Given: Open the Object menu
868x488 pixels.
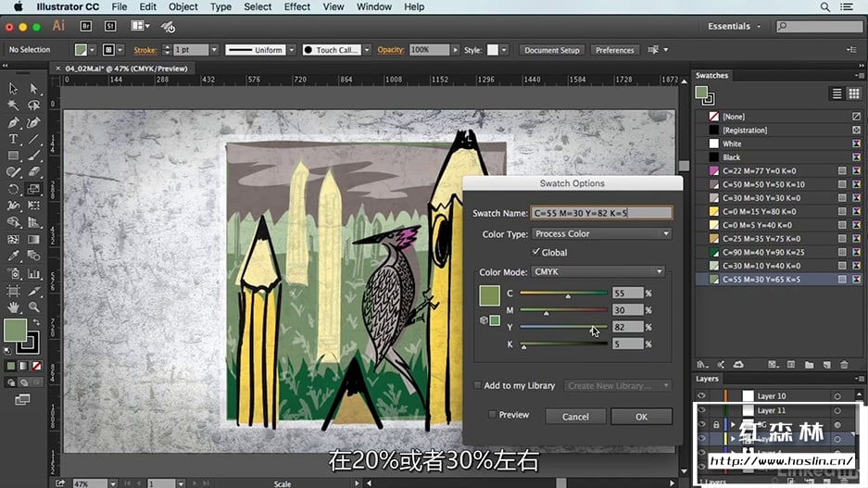Looking at the screenshot, I should pyautogui.click(x=182, y=6).
